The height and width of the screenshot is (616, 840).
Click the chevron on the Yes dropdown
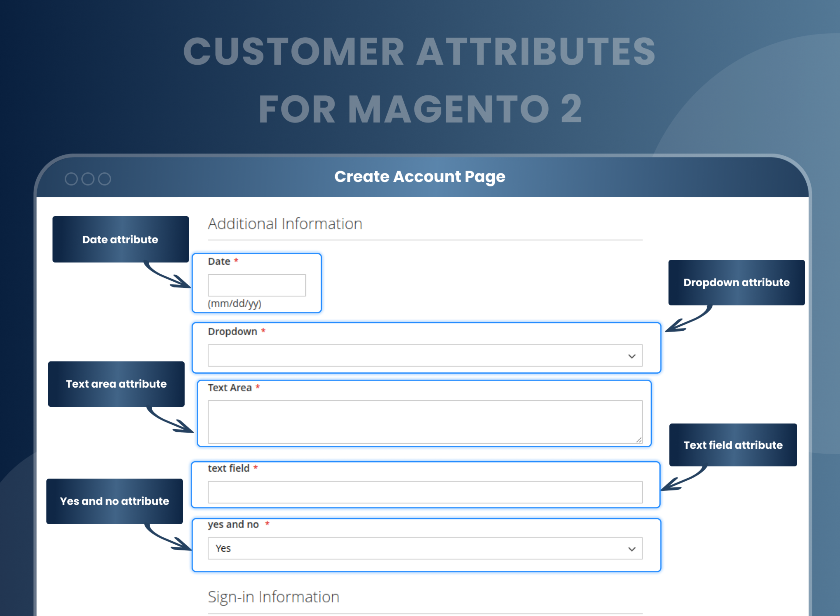click(632, 549)
